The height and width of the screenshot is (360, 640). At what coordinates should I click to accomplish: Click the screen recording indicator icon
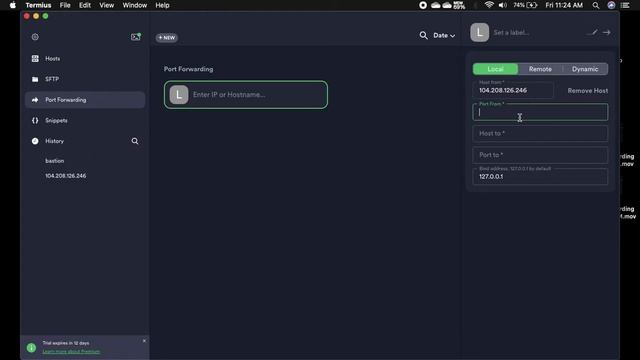pos(423,5)
